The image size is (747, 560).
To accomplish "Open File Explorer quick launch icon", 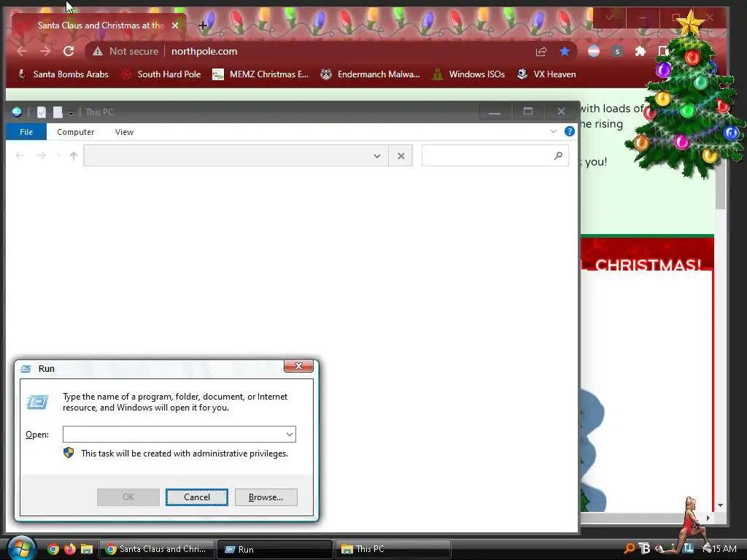I will 86,549.
